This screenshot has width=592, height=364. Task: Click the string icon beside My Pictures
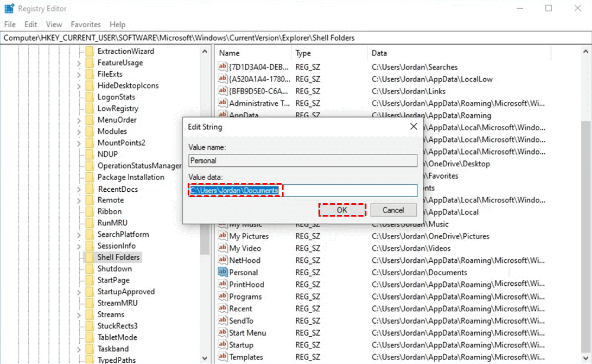tap(223, 236)
